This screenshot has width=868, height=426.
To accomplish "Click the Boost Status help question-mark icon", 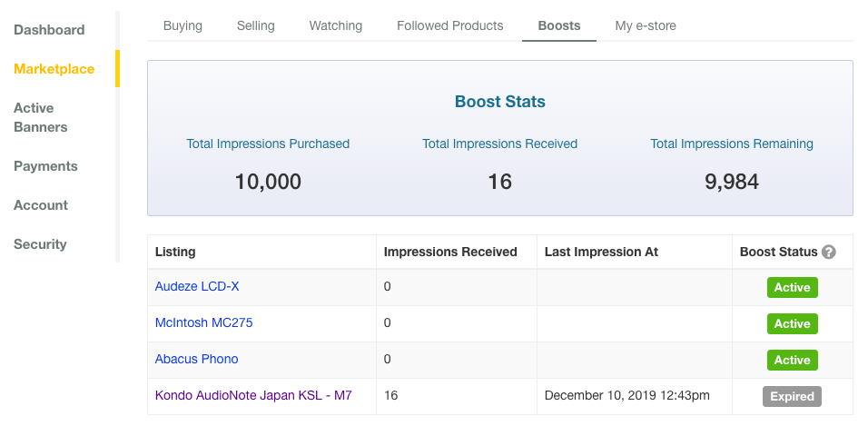I will (x=829, y=252).
